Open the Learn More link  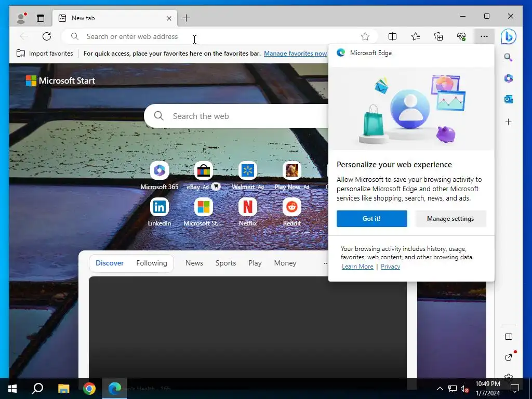tap(357, 267)
